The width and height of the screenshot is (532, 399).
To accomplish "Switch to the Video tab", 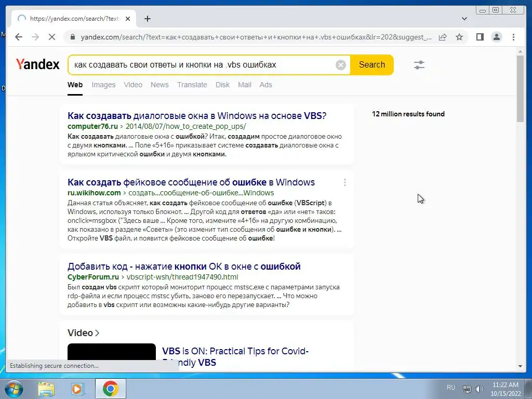I will (133, 85).
